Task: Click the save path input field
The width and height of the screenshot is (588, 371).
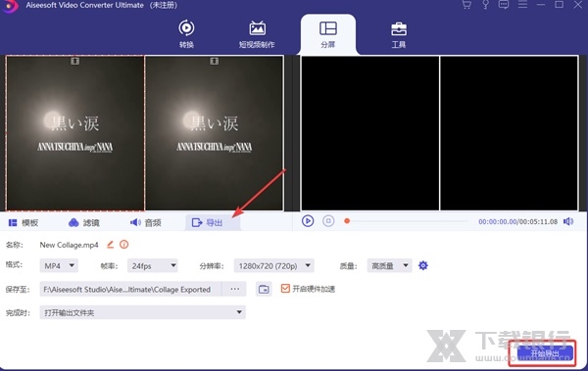Action: 130,289
